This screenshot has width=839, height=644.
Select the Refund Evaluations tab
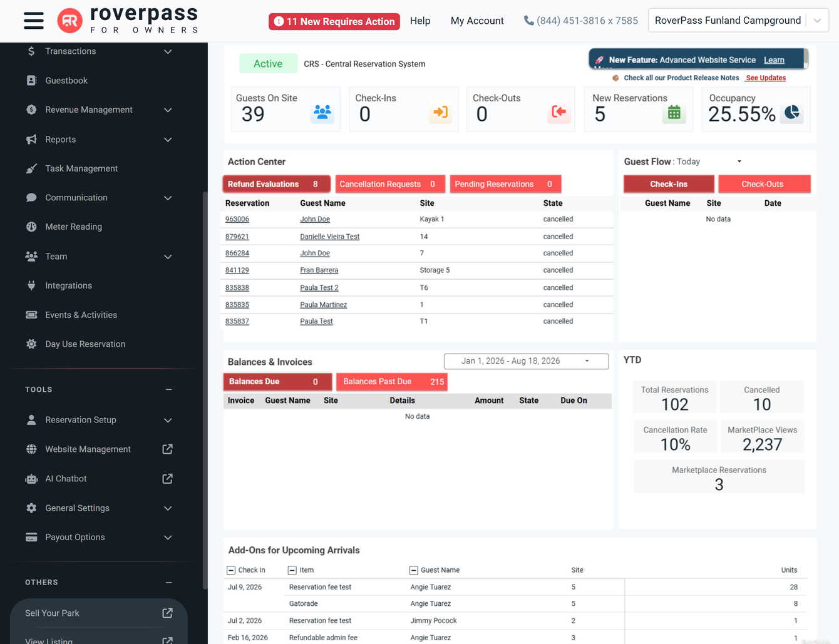coord(276,184)
